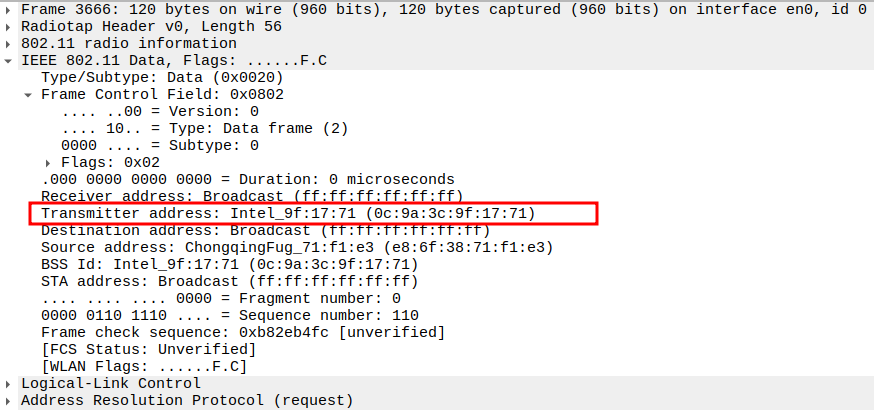This screenshot has height=417, width=874.
Task: Expand the Frame 3666 tree node
Action: coord(9,9)
